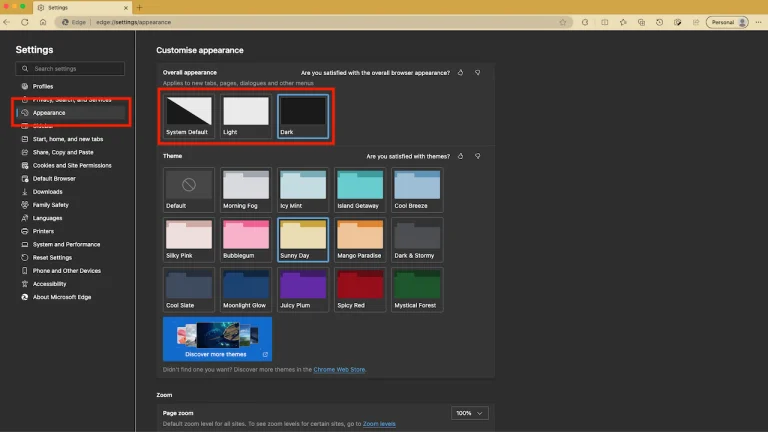
Task: Select the Juicy Plum theme
Action: coord(303,289)
